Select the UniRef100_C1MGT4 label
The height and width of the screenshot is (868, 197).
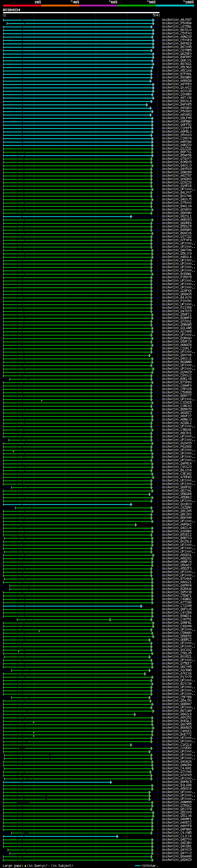click(x=177, y=139)
